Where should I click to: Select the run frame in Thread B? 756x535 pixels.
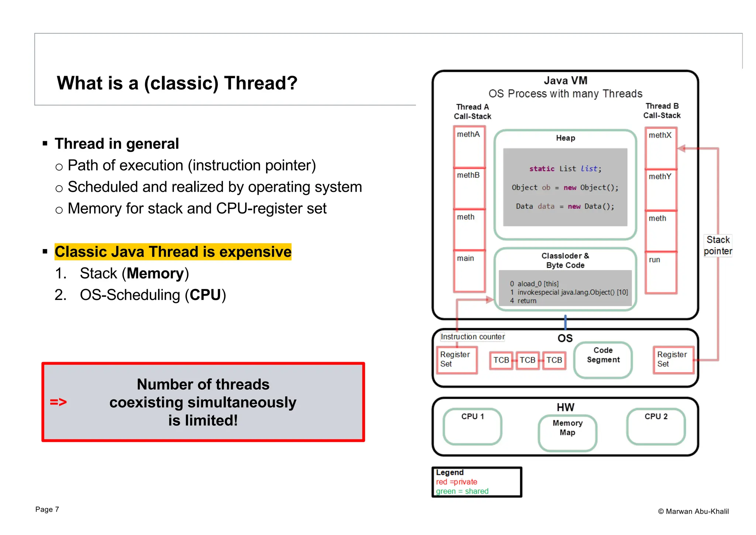tap(660, 273)
